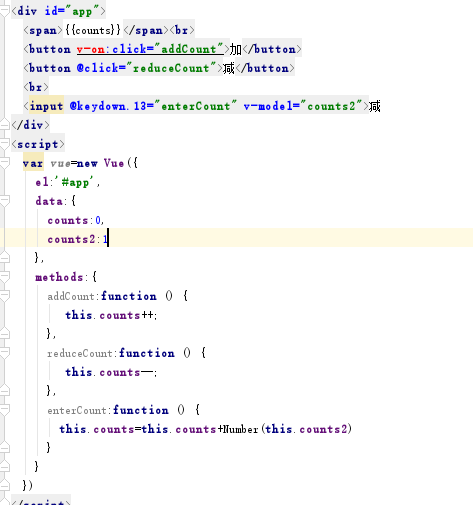The width and height of the screenshot is (473, 505).
Task: Click the reduceCount method name
Action: pos(80,353)
